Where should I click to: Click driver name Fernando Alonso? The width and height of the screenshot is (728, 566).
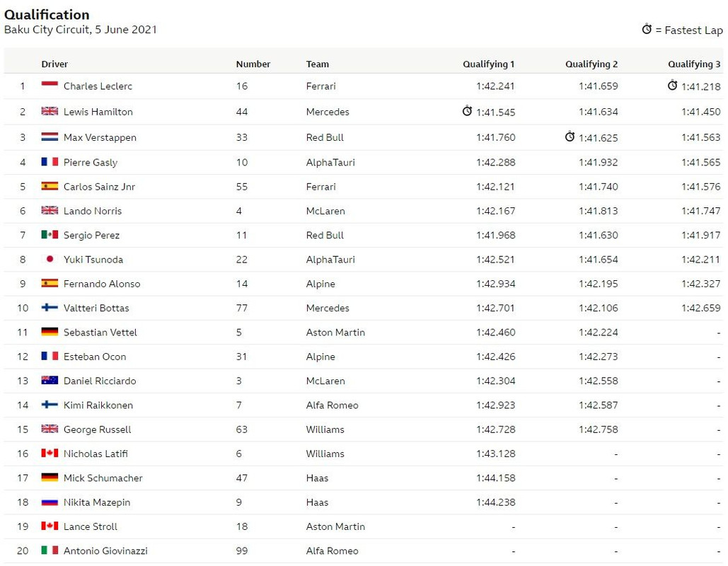click(x=102, y=284)
